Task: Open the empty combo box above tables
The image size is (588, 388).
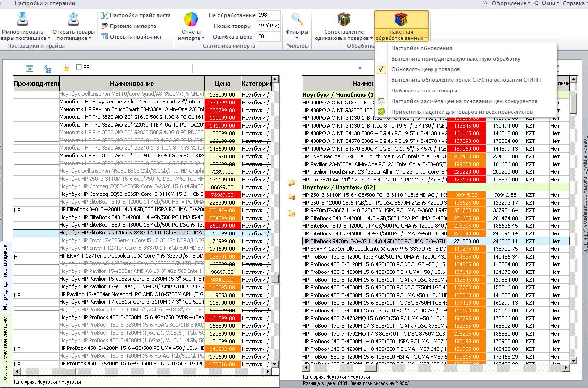Action: click(x=278, y=68)
